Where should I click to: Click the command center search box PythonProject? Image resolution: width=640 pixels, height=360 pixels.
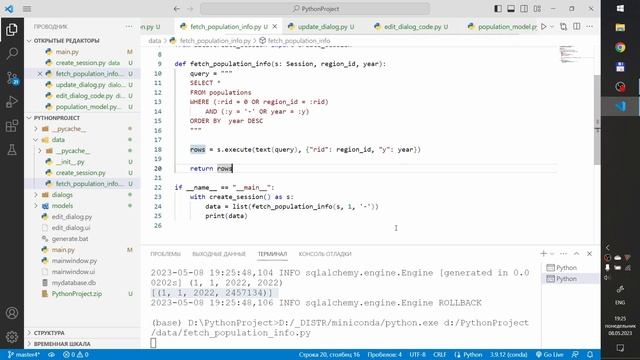(315, 9)
